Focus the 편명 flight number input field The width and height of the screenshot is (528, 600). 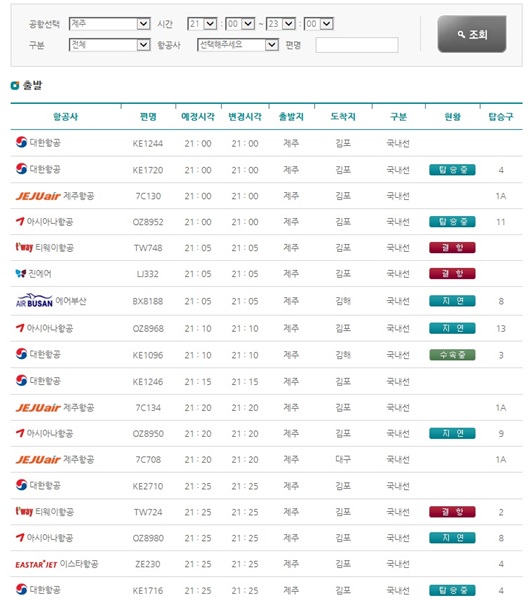point(357,45)
